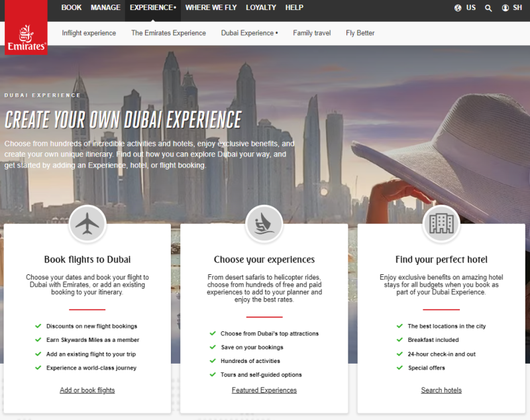This screenshot has width=530, height=420.
Task: Click the US region selector text
Action: 471,7
